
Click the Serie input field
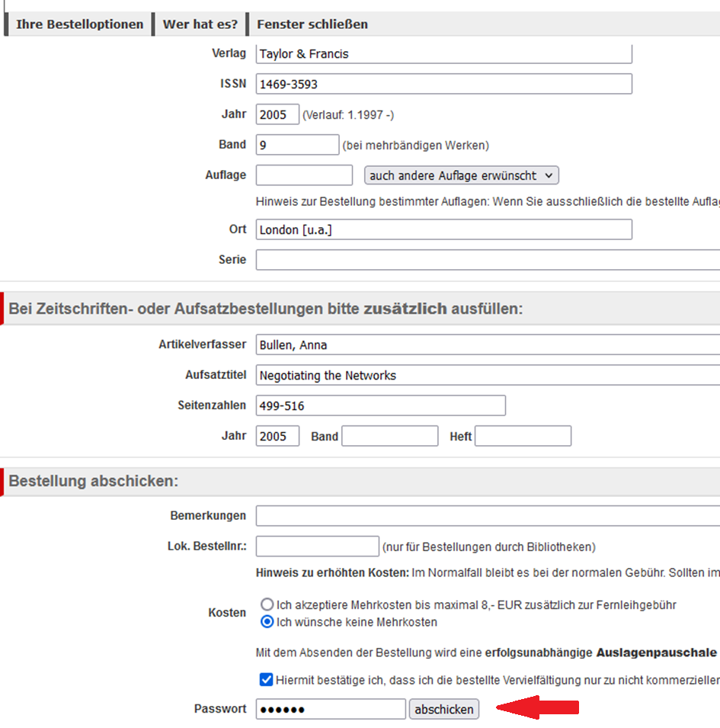coord(488,260)
